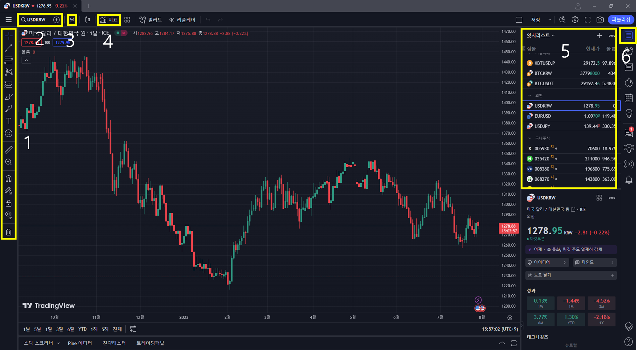Click the USDKRW symbol search field
The height and width of the screenshot is (350, 644).
[36, 20]
